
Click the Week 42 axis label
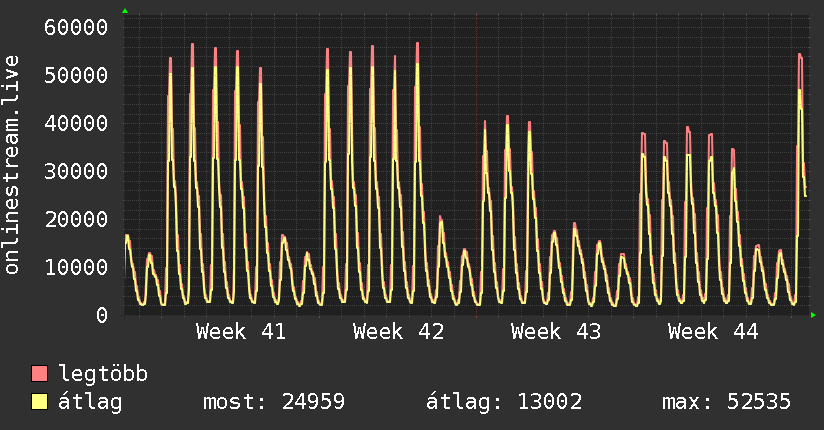[x=398, y=332]
